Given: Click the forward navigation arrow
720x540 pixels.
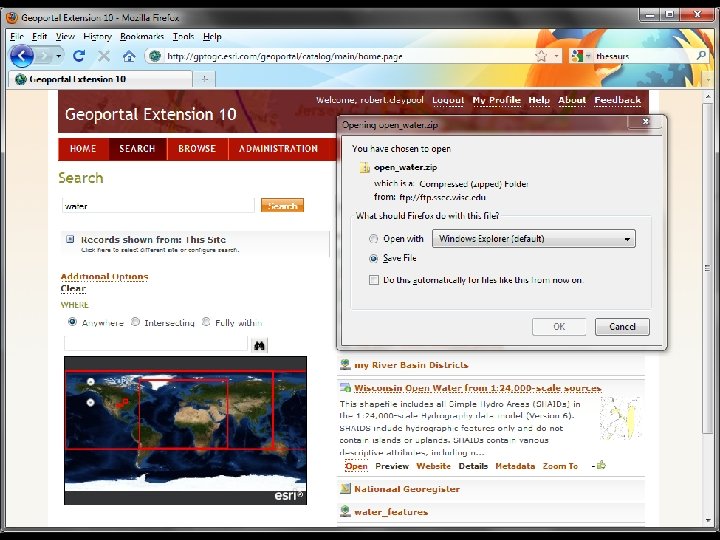Looking at the screenshot, I should pyautogui.click(x=44, y=56).
